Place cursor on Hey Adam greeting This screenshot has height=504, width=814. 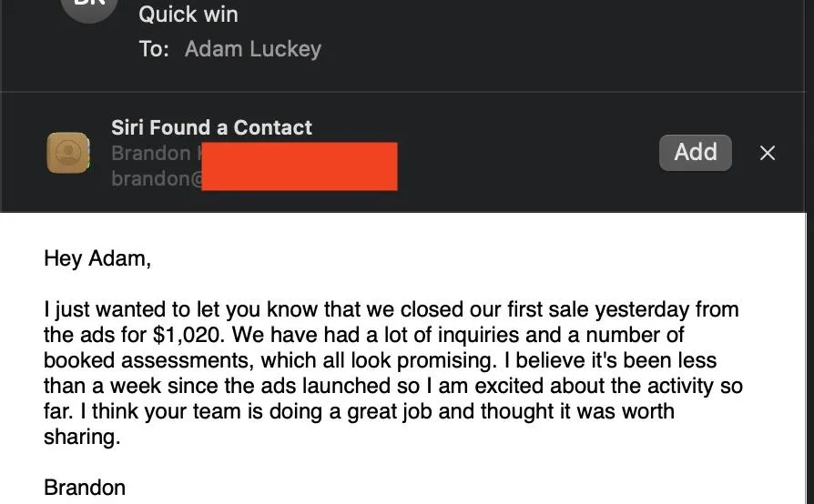tap(97, 258)
